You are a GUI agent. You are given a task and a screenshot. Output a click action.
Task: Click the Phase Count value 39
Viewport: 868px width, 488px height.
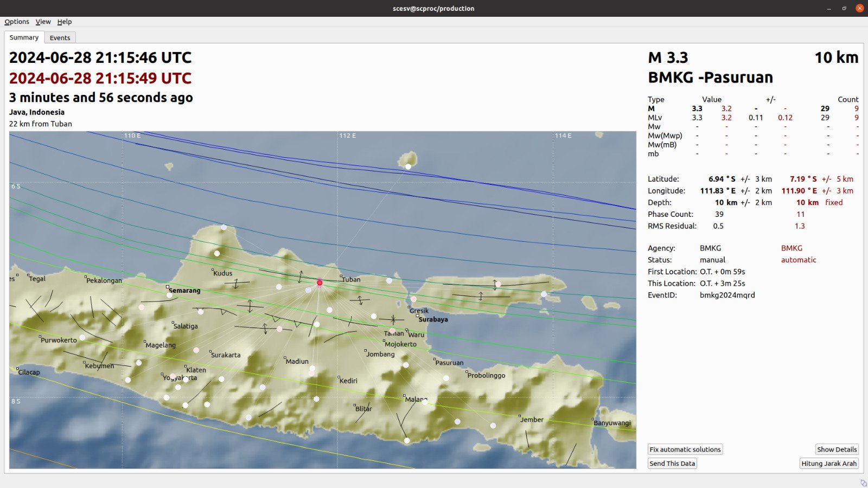tap(719, 214)
